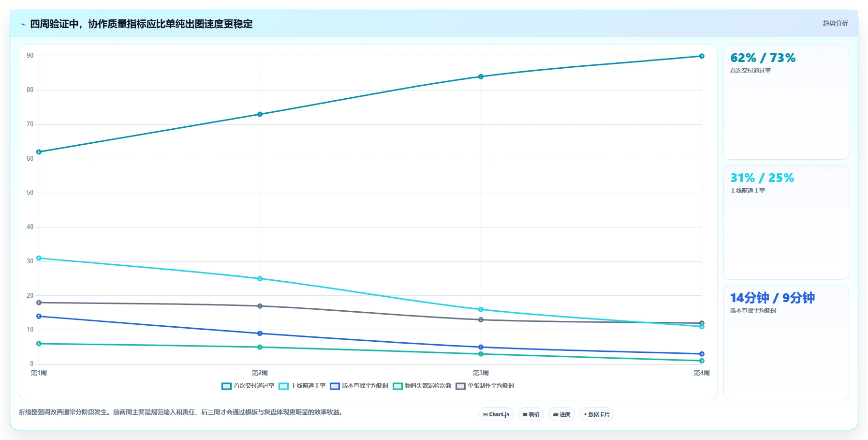Click the 物料失效漏检次数 point at 第3周
Screen dimensions: 868x440
click(x=481, y=354)
